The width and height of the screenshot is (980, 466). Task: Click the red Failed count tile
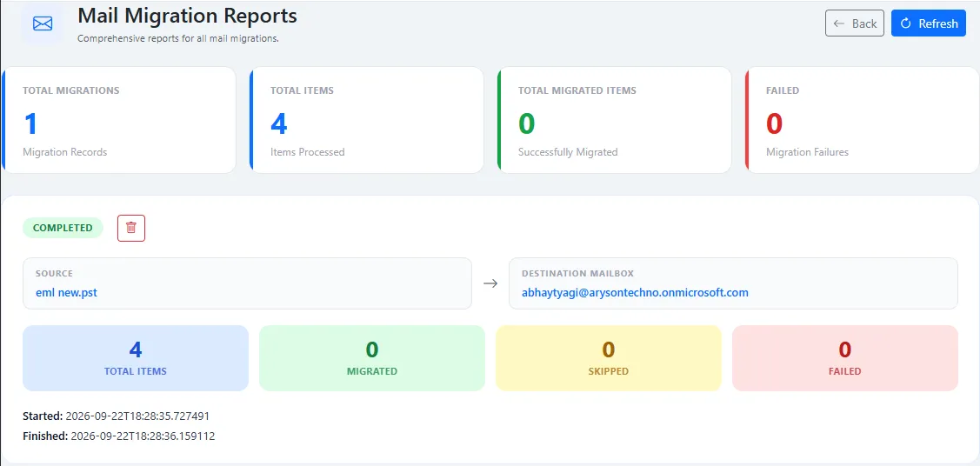pyautogui.click(x=845, y=358)
